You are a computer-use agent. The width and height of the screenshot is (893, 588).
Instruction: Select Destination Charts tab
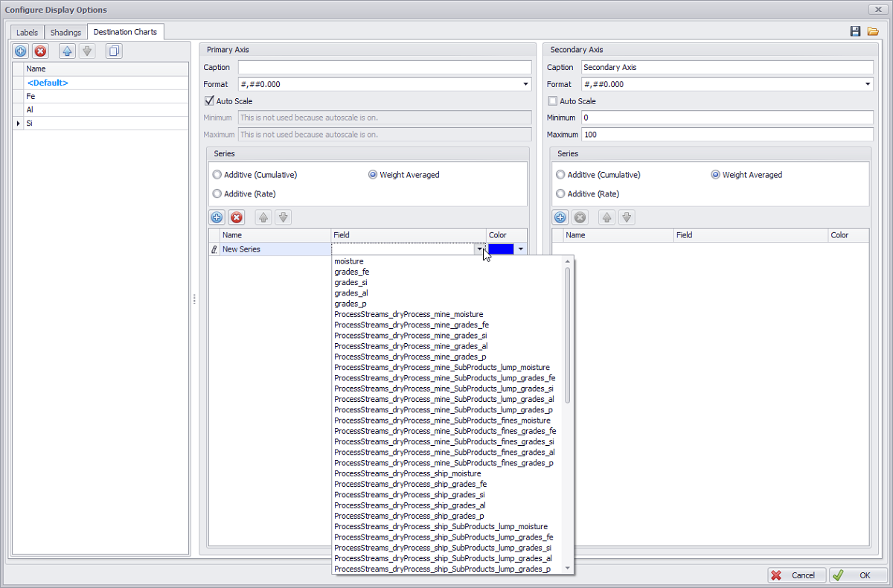click(x=125, y=32)
